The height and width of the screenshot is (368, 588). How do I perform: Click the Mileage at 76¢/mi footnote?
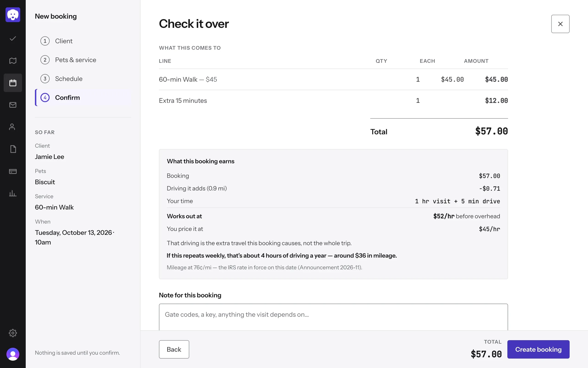(x=264, y=267)
